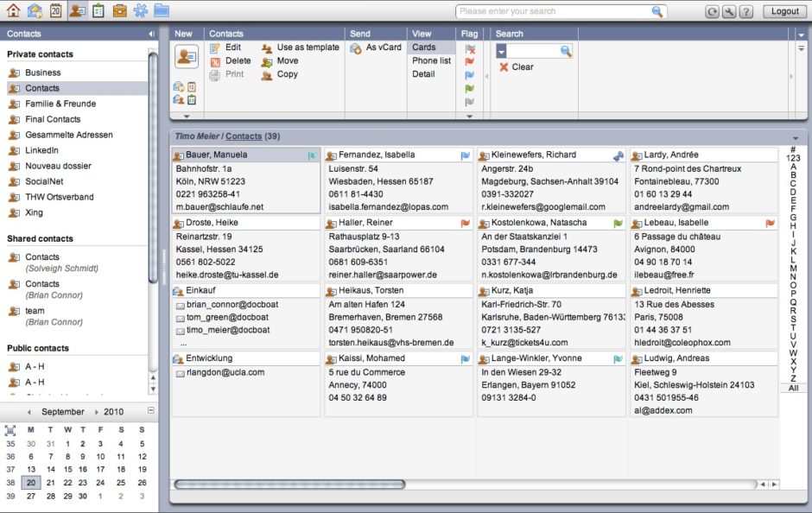
Task: Select the Cards view option
Action: click(x=423, y=47)
